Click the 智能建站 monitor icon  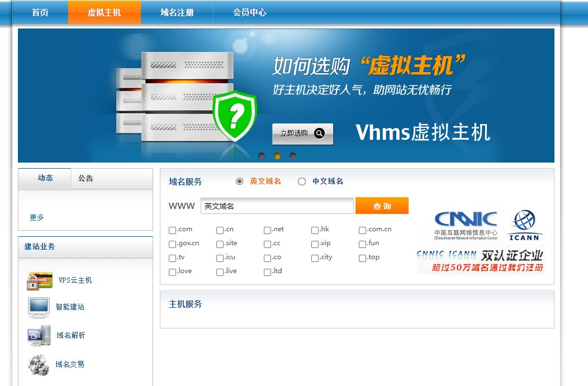[x=39, y=307]
